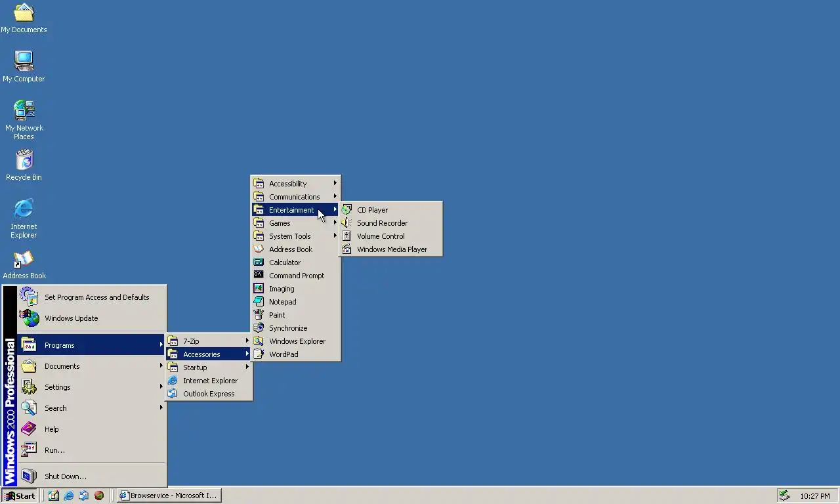Expand the Startup submenu arrow
Image resolution: width=840 pixels, height=504 pixels.
tap(247, 367)
